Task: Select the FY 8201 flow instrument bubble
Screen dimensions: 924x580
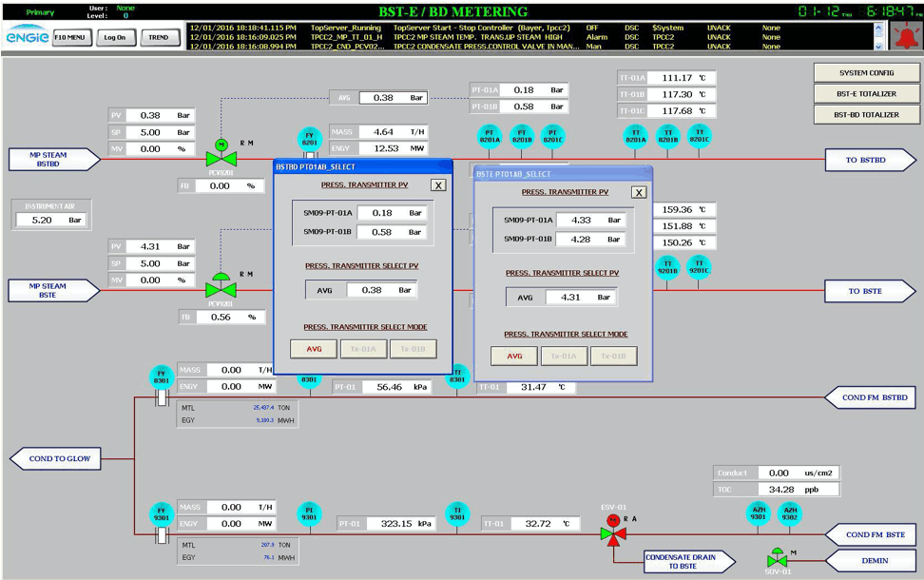Action: coord(310,139)
